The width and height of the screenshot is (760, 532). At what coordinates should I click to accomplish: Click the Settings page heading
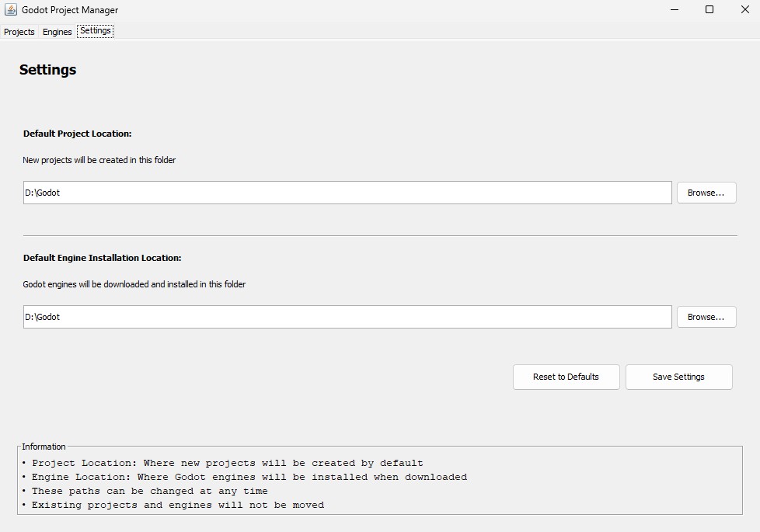[x=47, y=70]
